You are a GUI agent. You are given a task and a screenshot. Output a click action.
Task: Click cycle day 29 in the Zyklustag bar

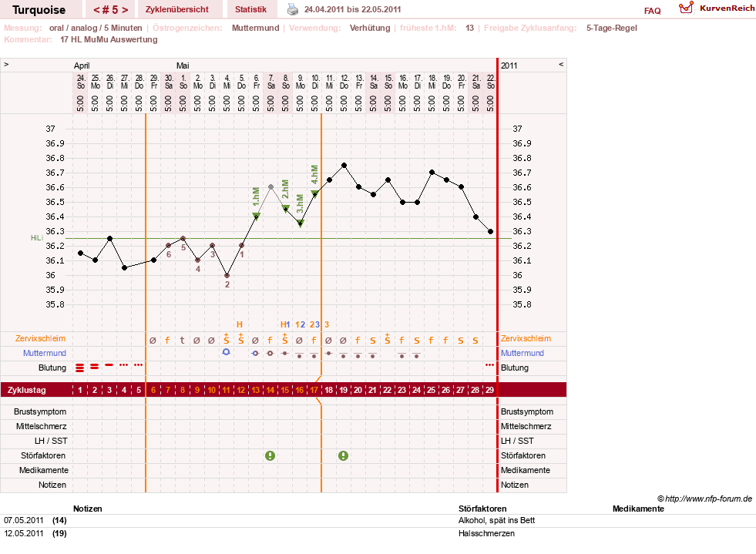(x=490, y=390)
